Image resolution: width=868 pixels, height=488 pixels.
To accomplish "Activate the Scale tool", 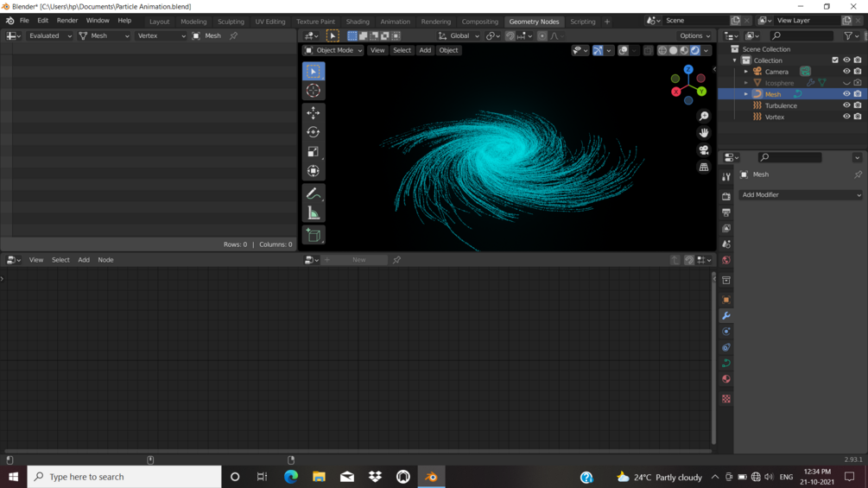I will 314,152.
